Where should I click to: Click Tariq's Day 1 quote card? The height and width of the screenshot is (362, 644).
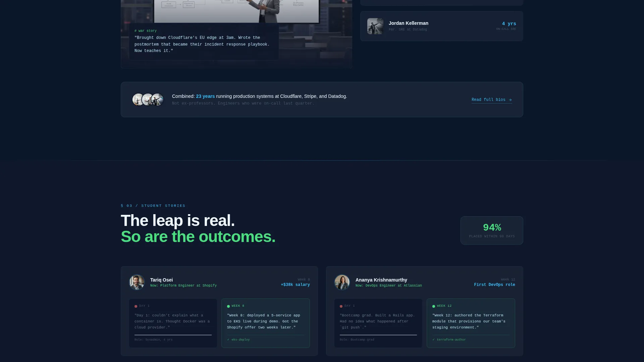coord(173,323)
